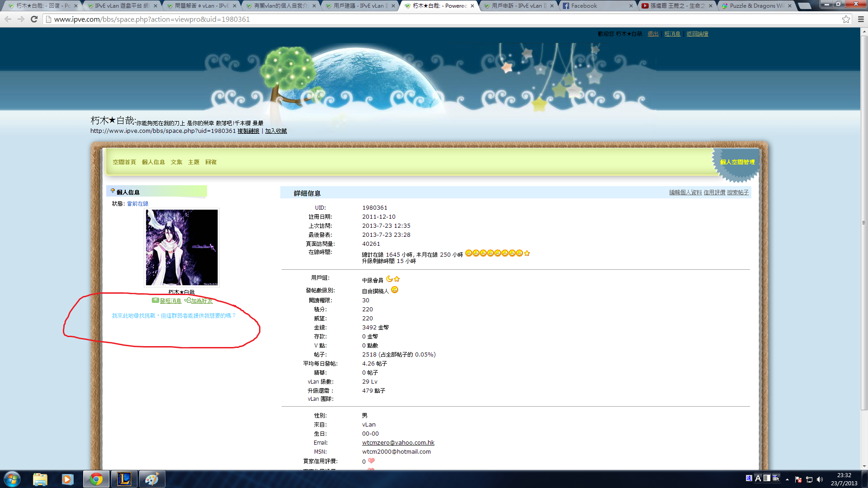This screenshot has width=868, height=488.
Task: Click the 編輯個人資料 link
Action: click(x=685, y=192)
